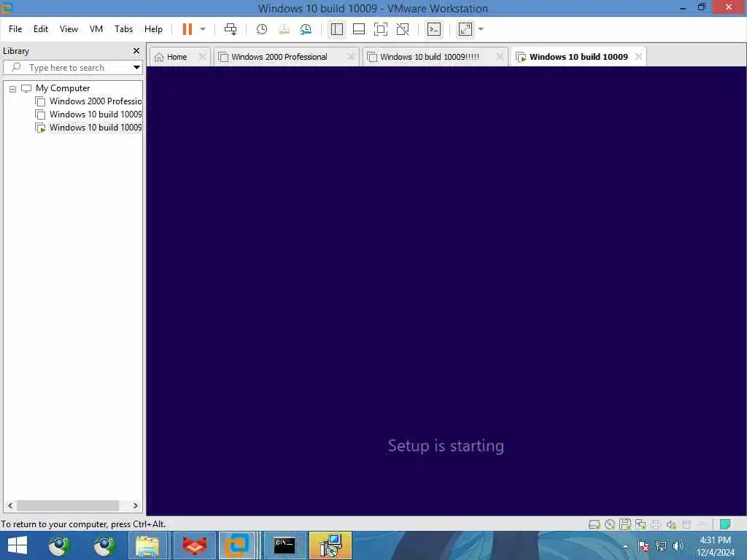This screenshot has width=747, height=560.
Task: Revert the VM to its snapshot
Action: (284, 29)
